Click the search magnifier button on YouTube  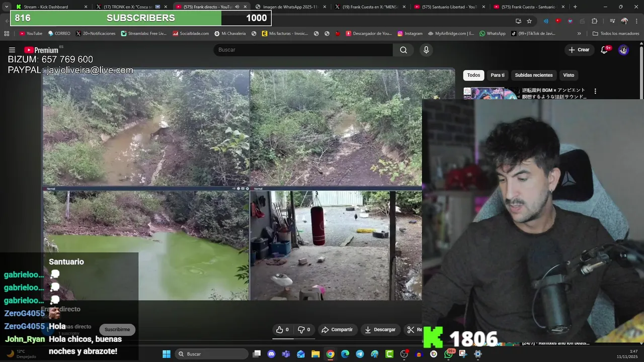click(404, 50)
